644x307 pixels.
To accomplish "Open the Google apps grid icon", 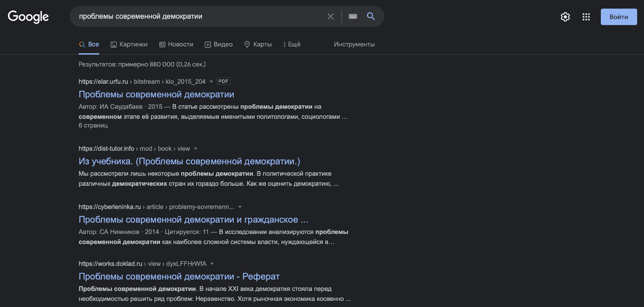I will point(586,17).
